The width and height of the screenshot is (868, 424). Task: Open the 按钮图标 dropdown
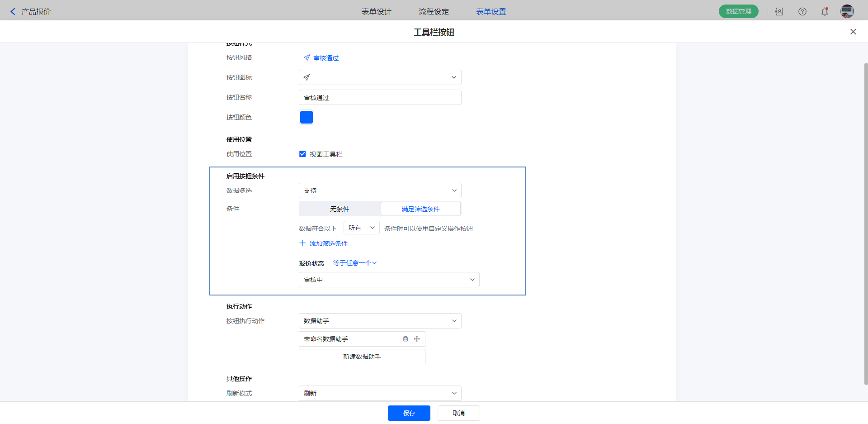coord(380,77)
